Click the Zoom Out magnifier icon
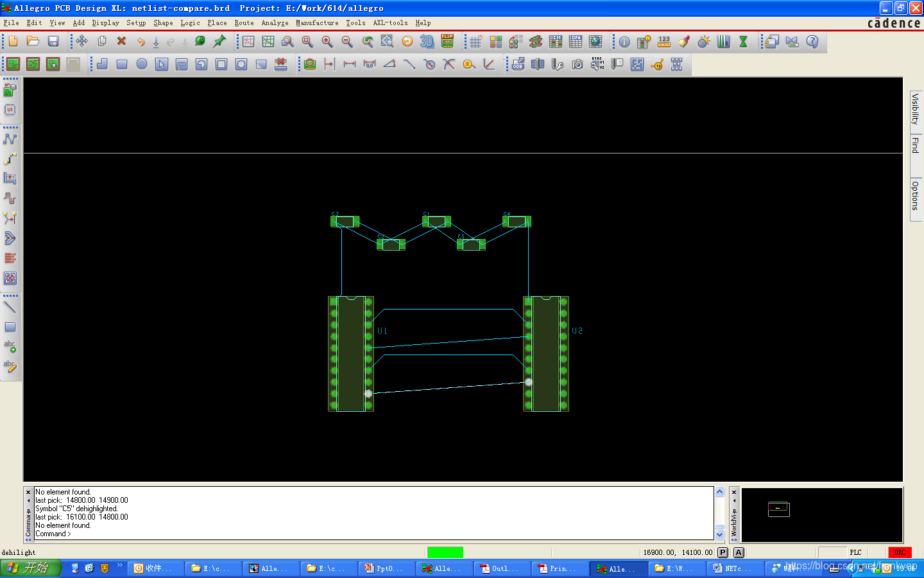The width and height of the screenshot is (924, 578). click(x=347, y=42)
